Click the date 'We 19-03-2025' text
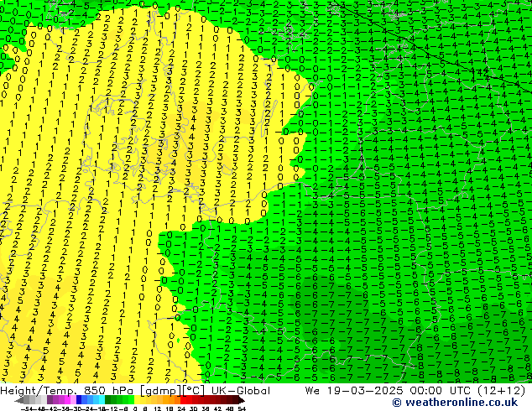This screenshot has width=532, height=411. pyautogui.click(x=354, y=391)
